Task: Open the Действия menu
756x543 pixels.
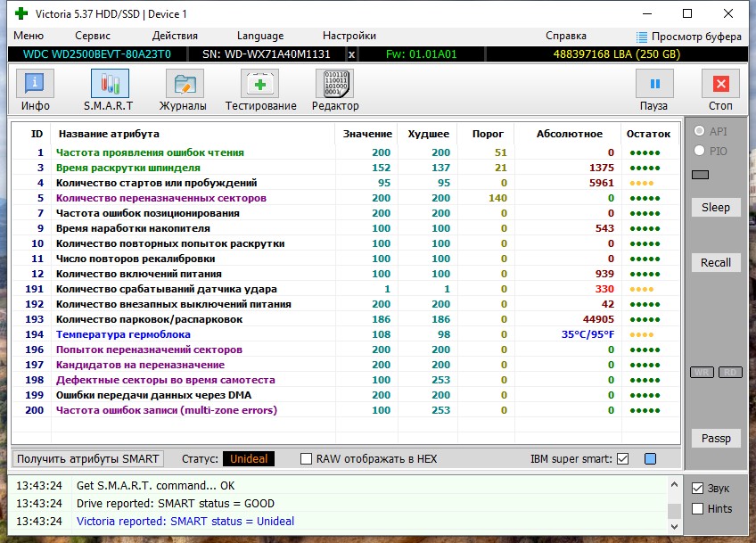Action: [x=175, y=36]
